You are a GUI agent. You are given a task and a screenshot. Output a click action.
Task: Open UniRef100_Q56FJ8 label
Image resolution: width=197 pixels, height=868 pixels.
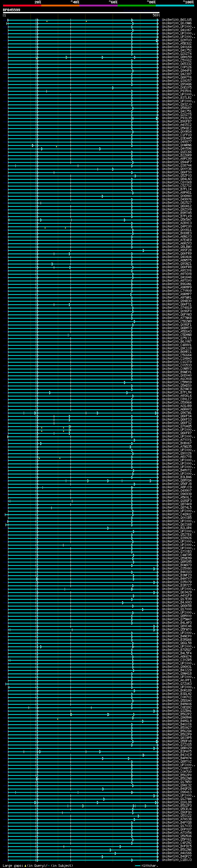pos(177,484)
